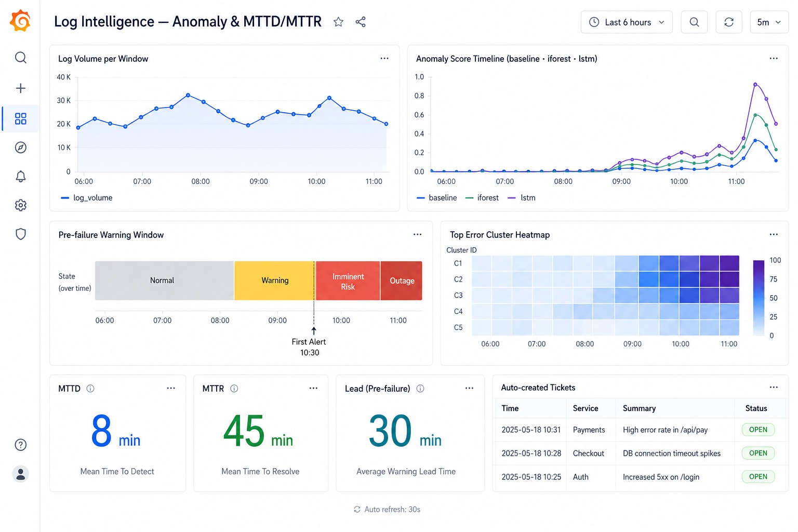Viewport: 798px width, 532px height.
Task: Toggle the baseline series in legend
Action: (437, 198)
